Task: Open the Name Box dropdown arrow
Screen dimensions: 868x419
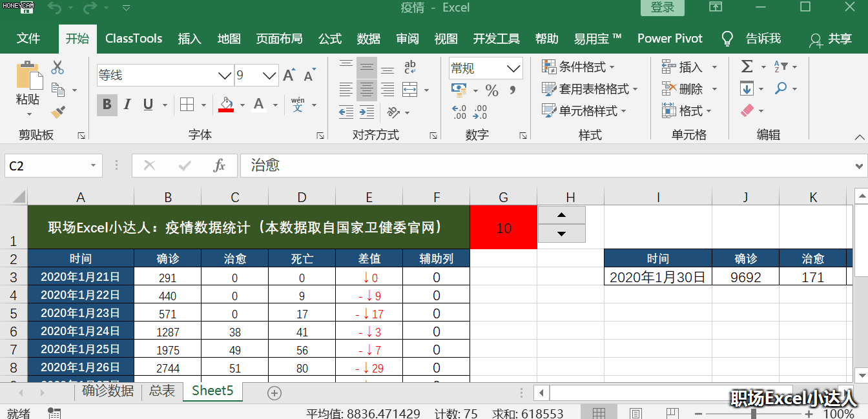Action: 94,166
